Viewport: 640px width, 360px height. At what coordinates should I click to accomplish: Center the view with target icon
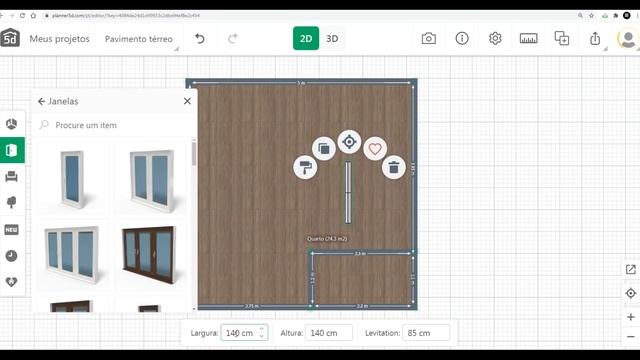631,293
